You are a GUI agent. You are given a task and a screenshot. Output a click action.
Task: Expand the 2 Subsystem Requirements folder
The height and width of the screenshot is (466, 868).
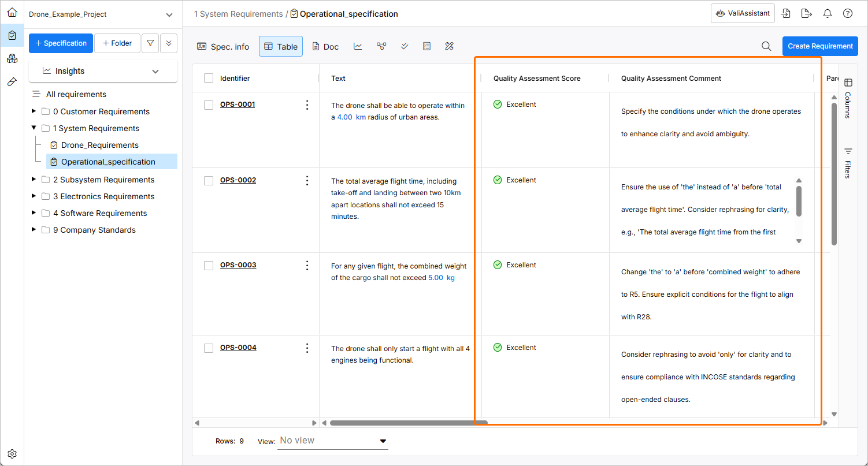click(x=34, y=180)
